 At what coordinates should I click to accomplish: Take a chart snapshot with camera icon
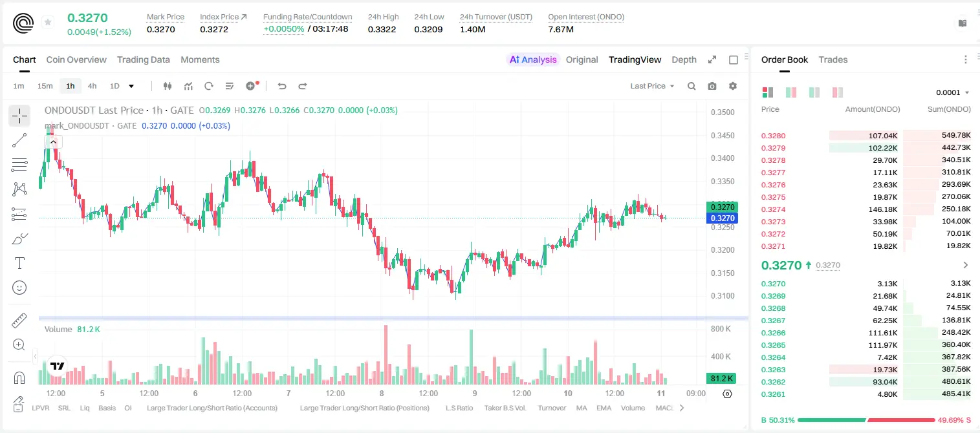click(x=712, y=86)
